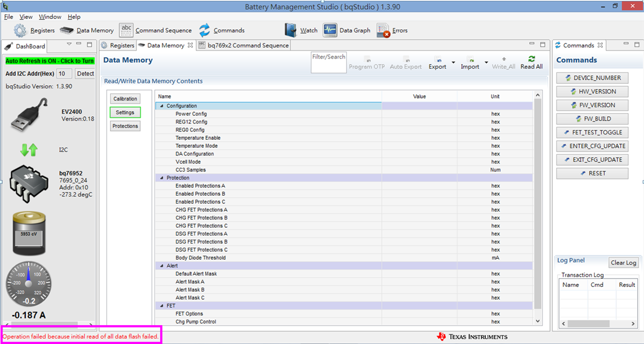The image size is (644, 344).
Task: Maximize the Commands panel
Action: (636, 45)
